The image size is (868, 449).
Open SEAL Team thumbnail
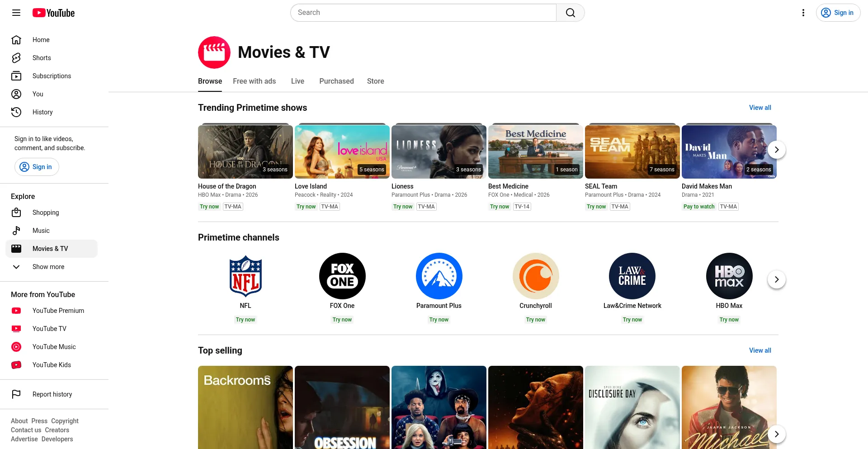[x=632, y=152]
